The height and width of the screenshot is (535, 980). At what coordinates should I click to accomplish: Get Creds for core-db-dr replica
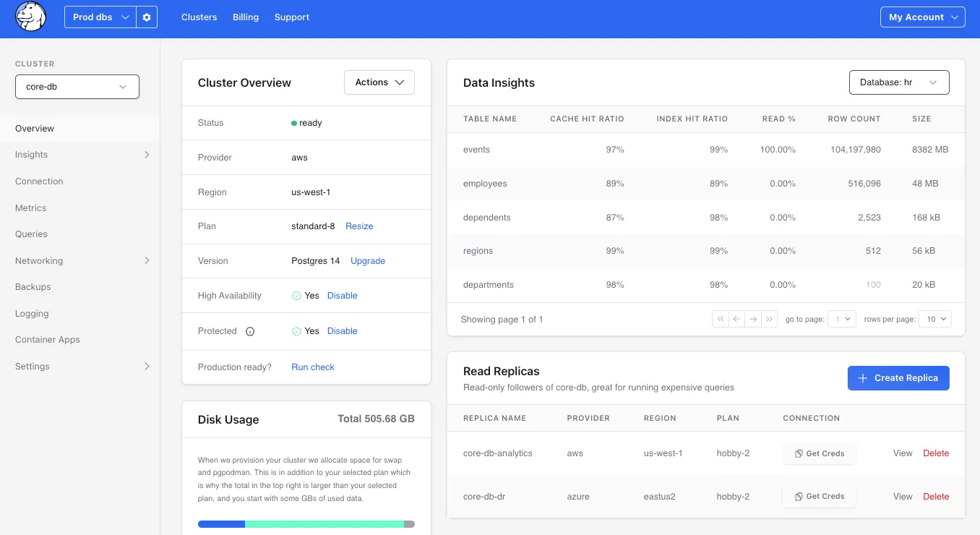[x=819, y=496]
